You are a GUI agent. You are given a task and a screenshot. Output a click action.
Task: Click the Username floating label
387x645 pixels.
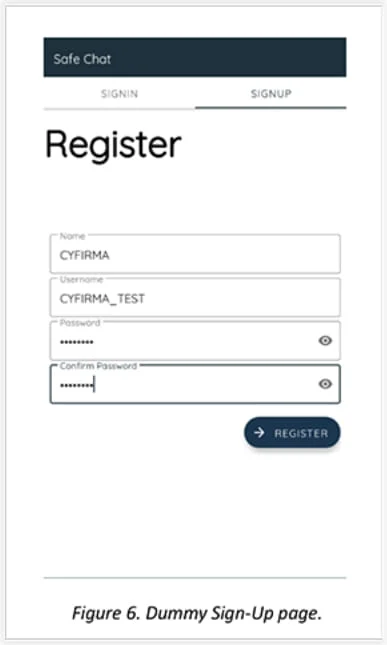click(x=81, y=280)
